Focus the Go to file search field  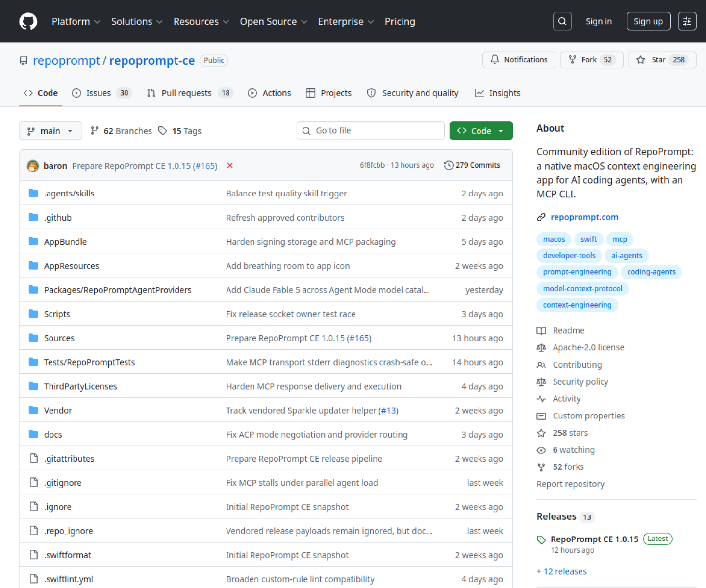pyautogui.click(x=371, y=130)
